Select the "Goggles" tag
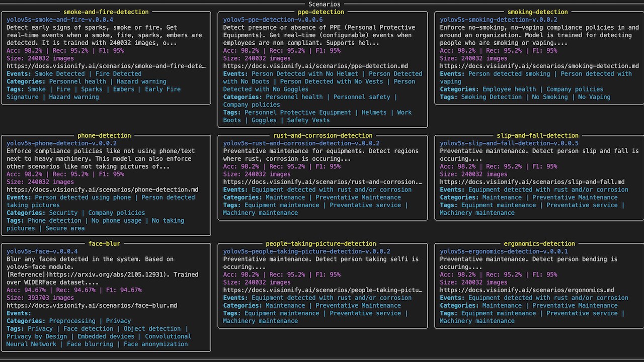The image size is (644, 362). pyautogui.click(x=264, y=120)
